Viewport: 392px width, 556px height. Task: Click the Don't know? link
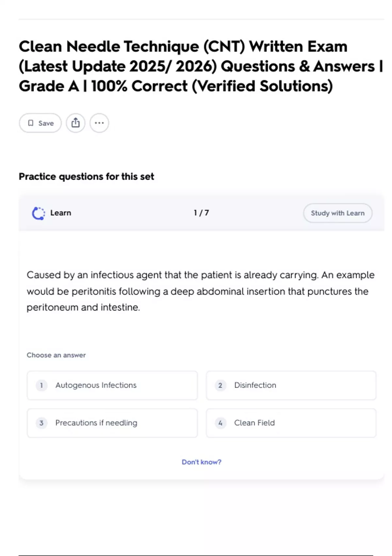point(202,462)
